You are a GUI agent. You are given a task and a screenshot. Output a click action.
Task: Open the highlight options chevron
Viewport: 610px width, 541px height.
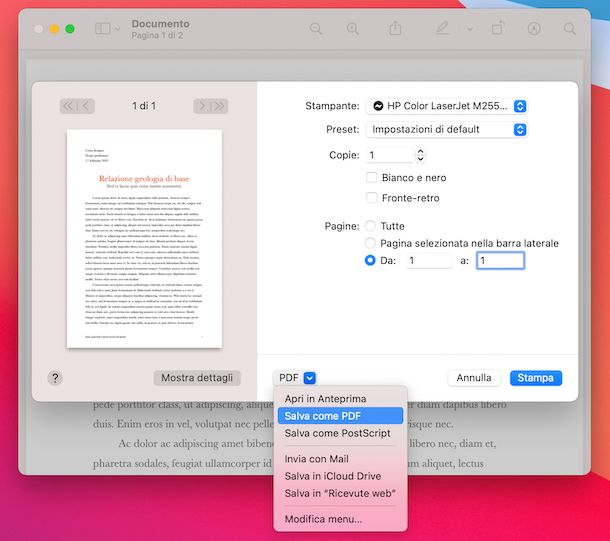(470, 29)
